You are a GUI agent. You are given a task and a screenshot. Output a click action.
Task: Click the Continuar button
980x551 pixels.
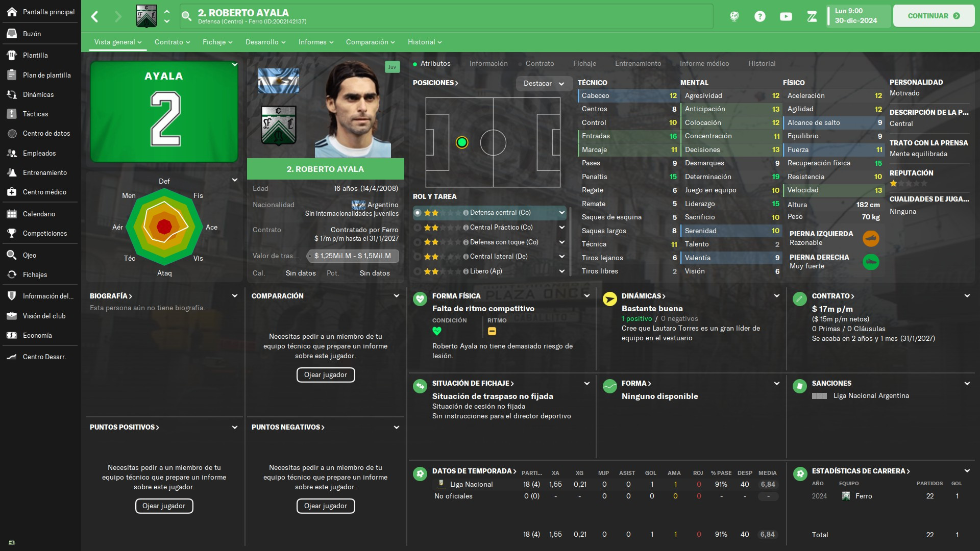(x=934, y=16)
